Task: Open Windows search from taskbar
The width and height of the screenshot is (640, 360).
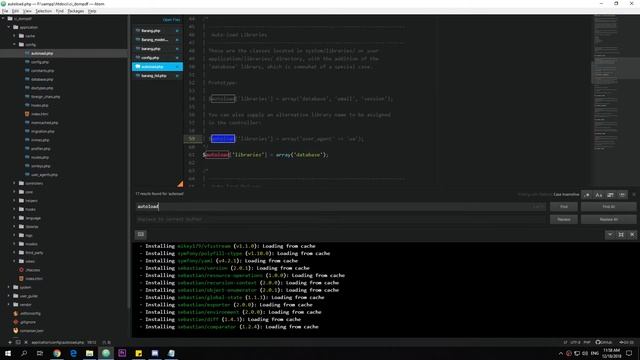Action: click(24, 353)
